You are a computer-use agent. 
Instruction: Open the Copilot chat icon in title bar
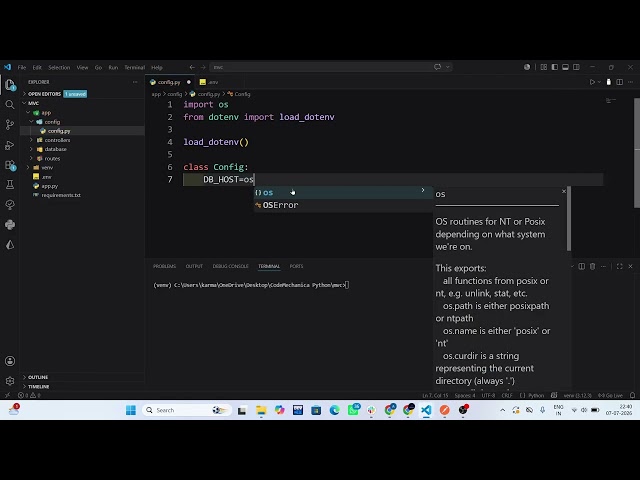(438, 67)
